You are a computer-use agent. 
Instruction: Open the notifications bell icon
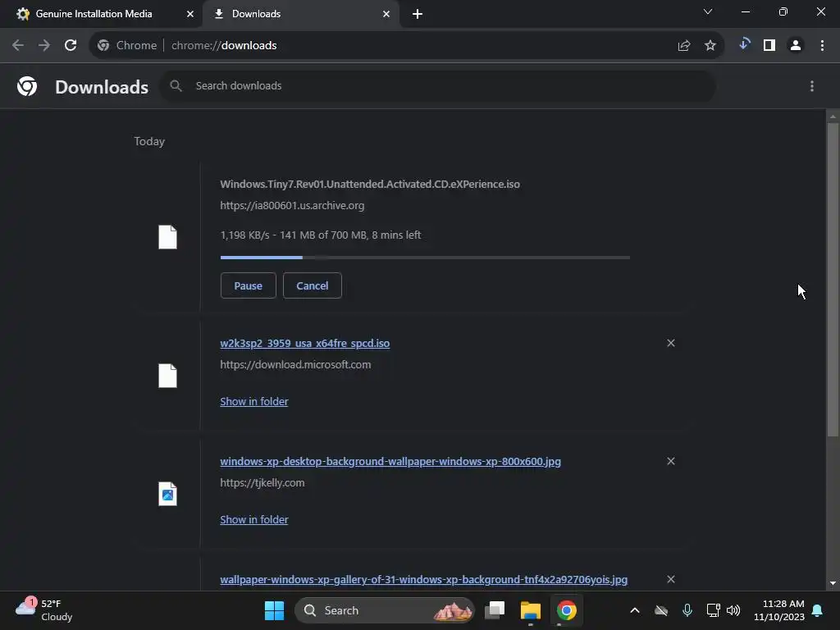click(818, 610)
